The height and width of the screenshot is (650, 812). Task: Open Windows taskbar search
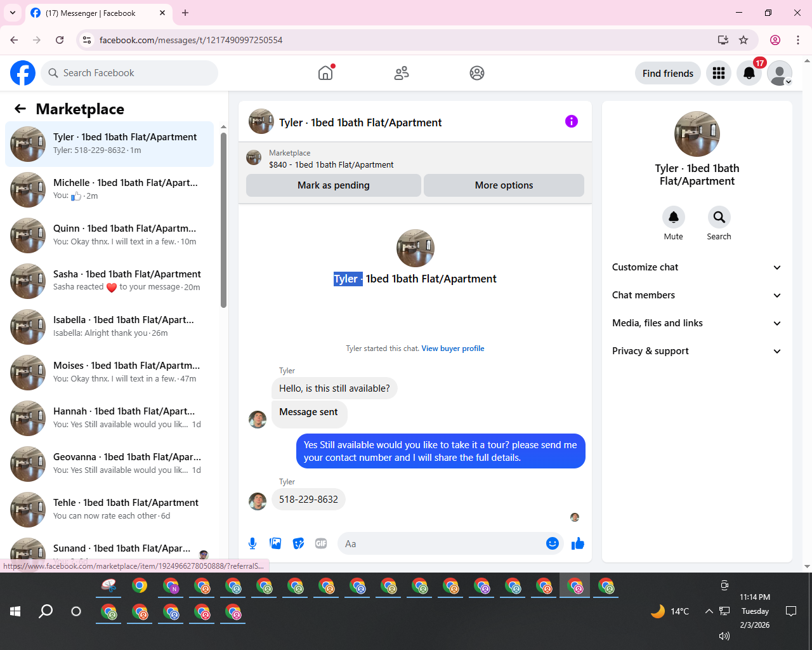pos(46,611)
